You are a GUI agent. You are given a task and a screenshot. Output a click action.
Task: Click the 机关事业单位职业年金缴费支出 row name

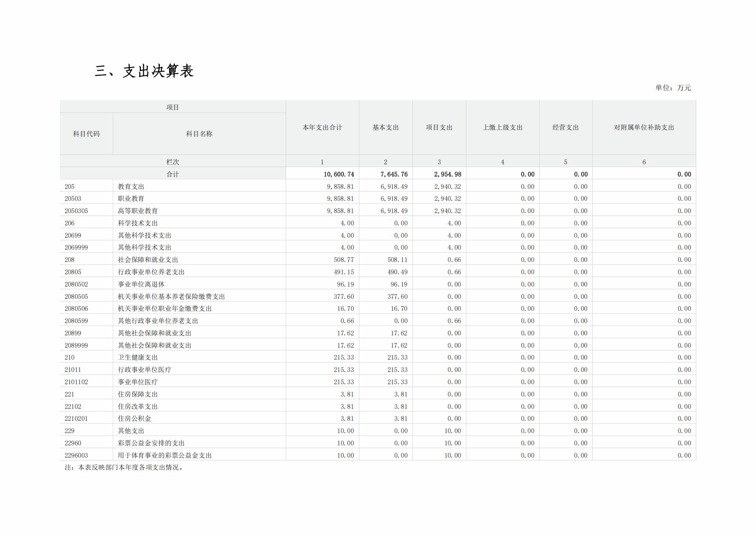click(x=165, y=309)
